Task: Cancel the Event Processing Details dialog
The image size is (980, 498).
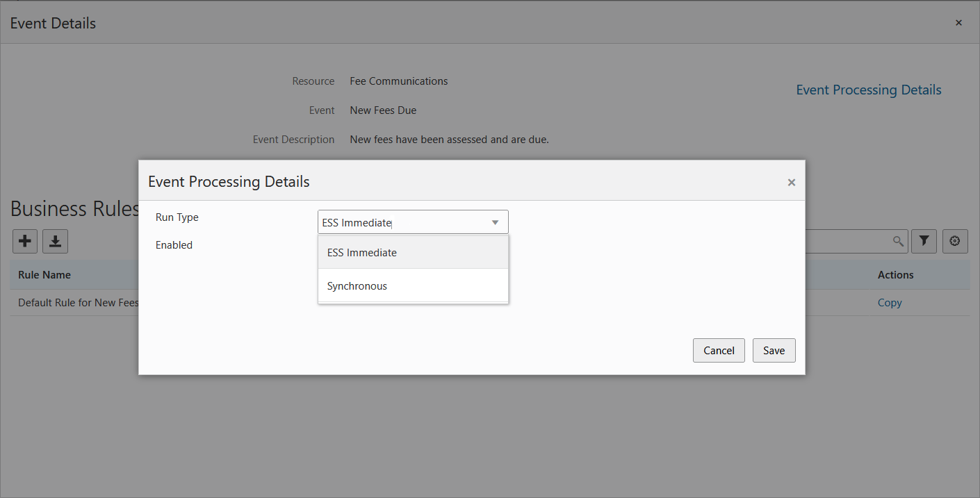Action: (719, 350)
